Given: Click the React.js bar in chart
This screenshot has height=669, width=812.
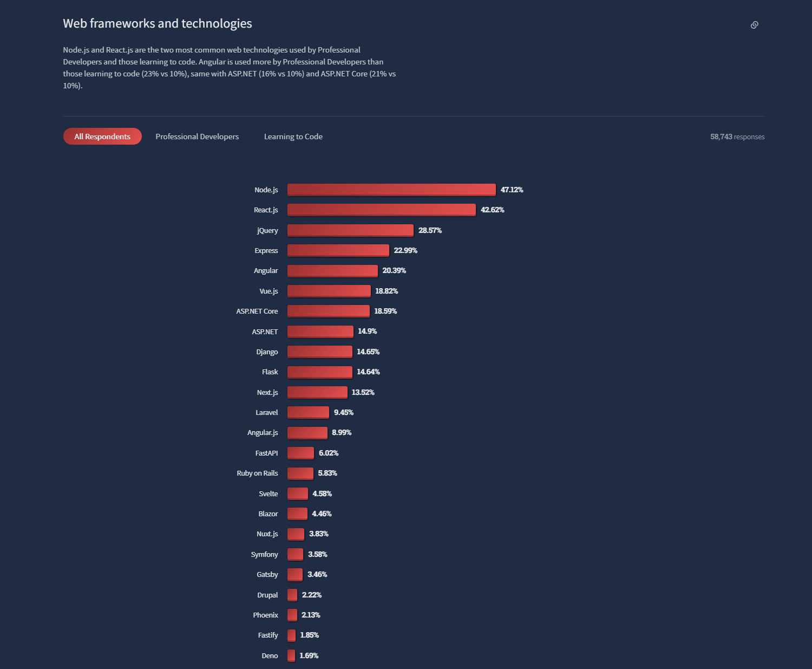Looking at the screenshot, I should click(x=381, y=210).
